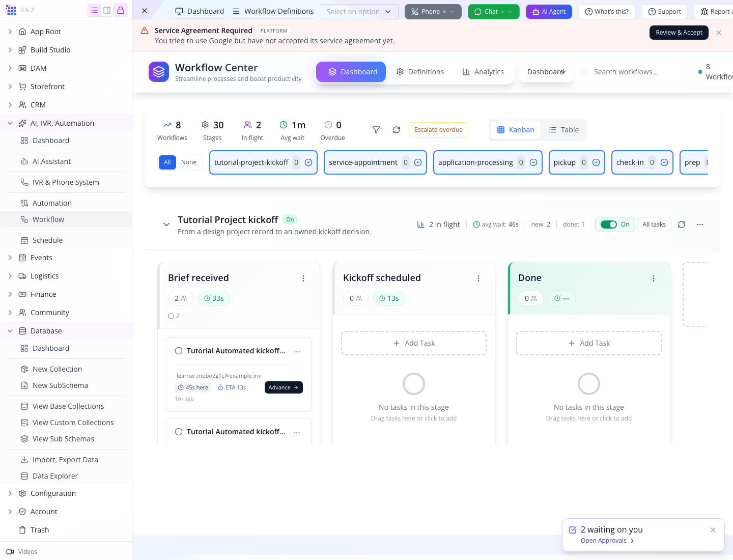Advance the first Tutorial Automated kickoff task

pos(284,387)
